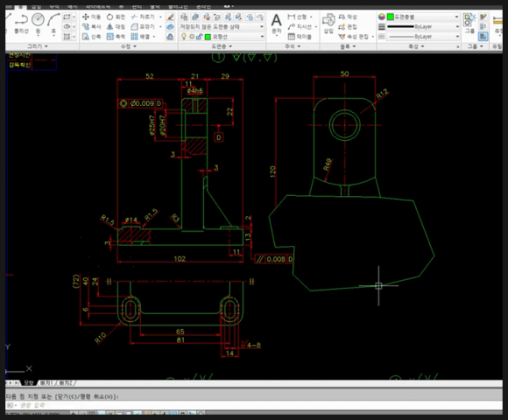Choose the Move (이동) modify tool
The width and height of the screenshot is (508, 420).
(91, 17)
